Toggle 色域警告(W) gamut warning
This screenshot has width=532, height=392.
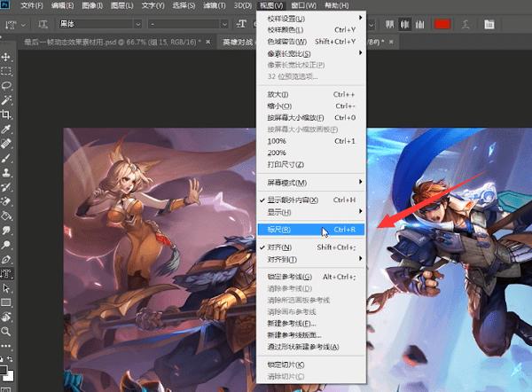click(310, 42)
